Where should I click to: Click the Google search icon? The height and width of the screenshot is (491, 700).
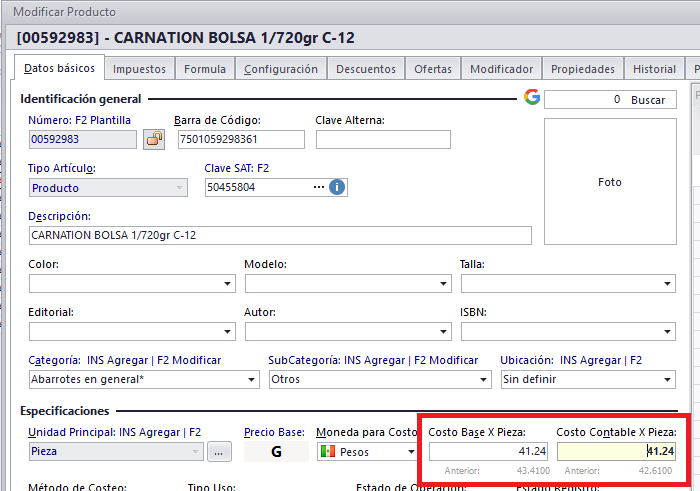point(531,97)
